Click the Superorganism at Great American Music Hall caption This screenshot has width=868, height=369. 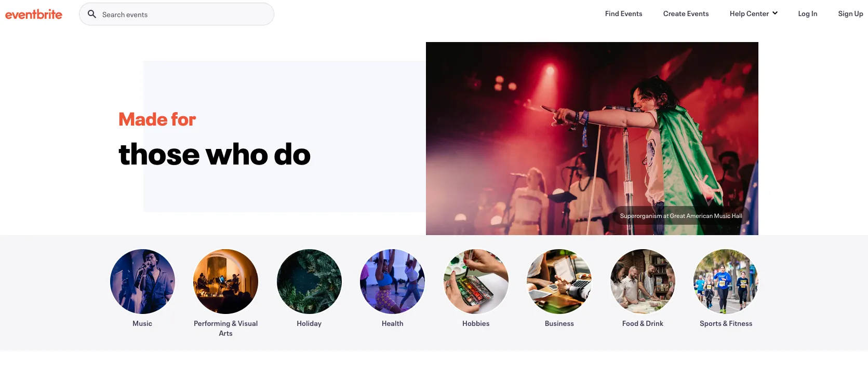[x=681, y=216]
